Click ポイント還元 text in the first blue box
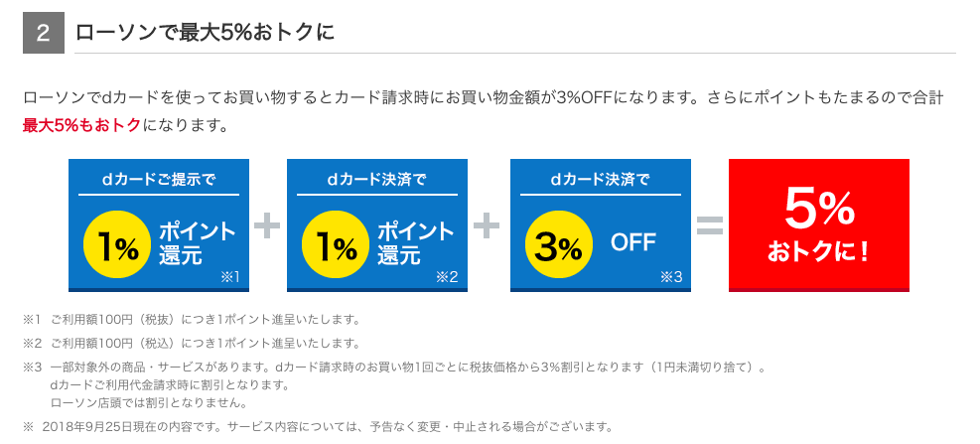This screenshot has height=444, width=980. coord(197,243)
